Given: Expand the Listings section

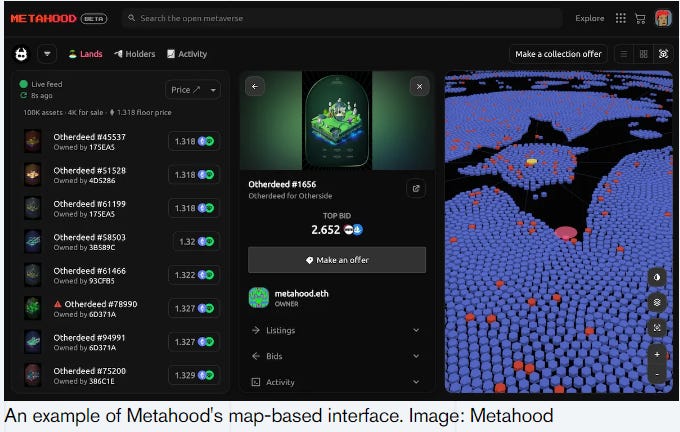Looking at the screenshot, I should [337, 330].
